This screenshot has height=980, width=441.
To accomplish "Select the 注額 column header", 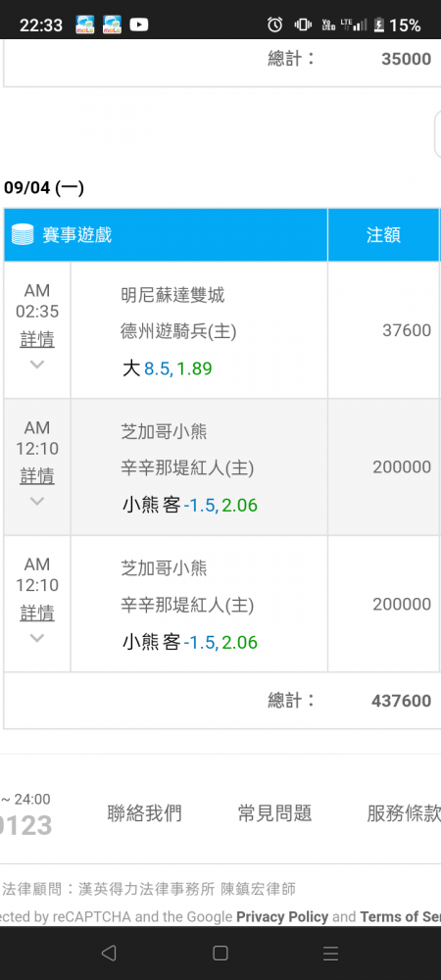I will pyautogui.click(x=383, y=235).
